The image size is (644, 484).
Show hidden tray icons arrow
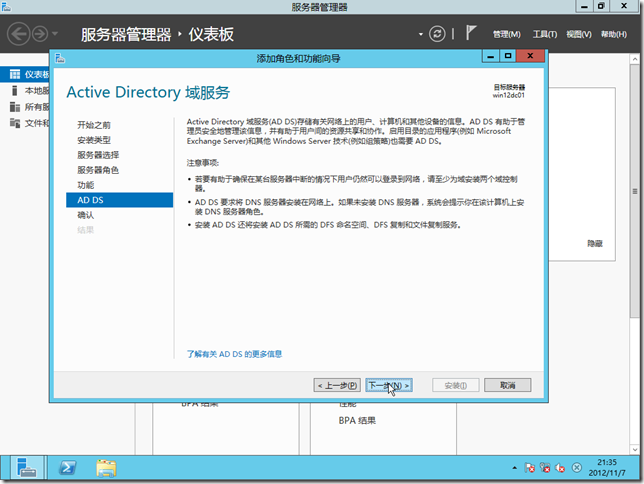click(x=514, y=468)
